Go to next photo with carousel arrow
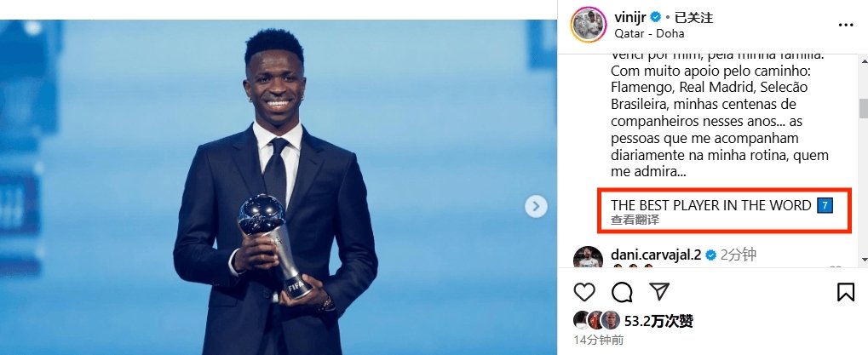The height and width of the screenshot is (355, 868). click(536, 206)
